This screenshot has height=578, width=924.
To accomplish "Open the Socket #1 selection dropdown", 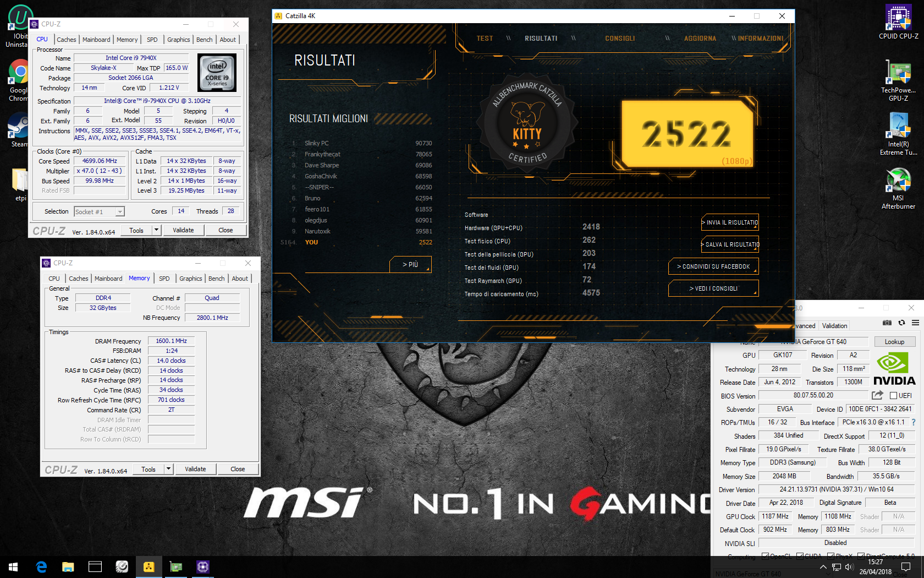I will click(100, 211).
